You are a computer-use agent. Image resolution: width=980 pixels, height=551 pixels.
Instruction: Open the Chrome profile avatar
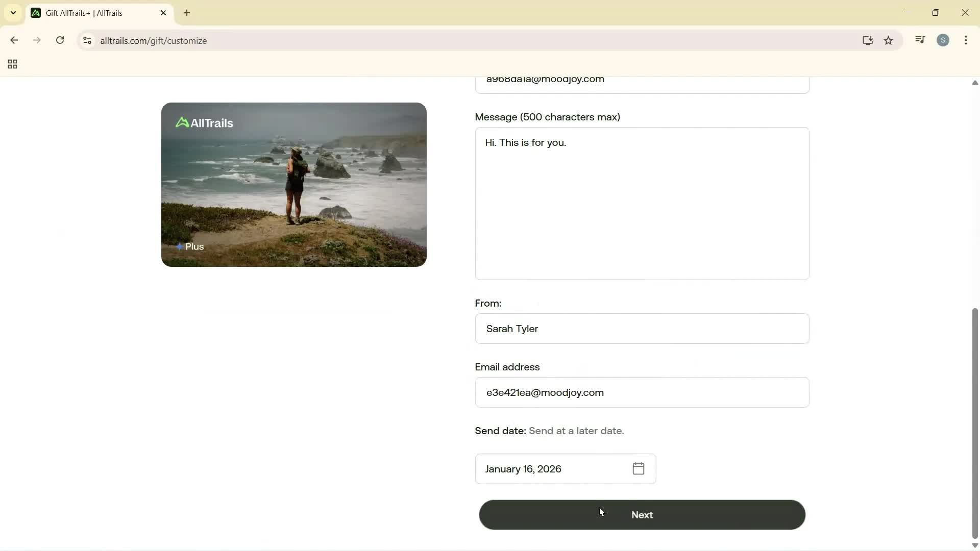(x=943, y=40)
